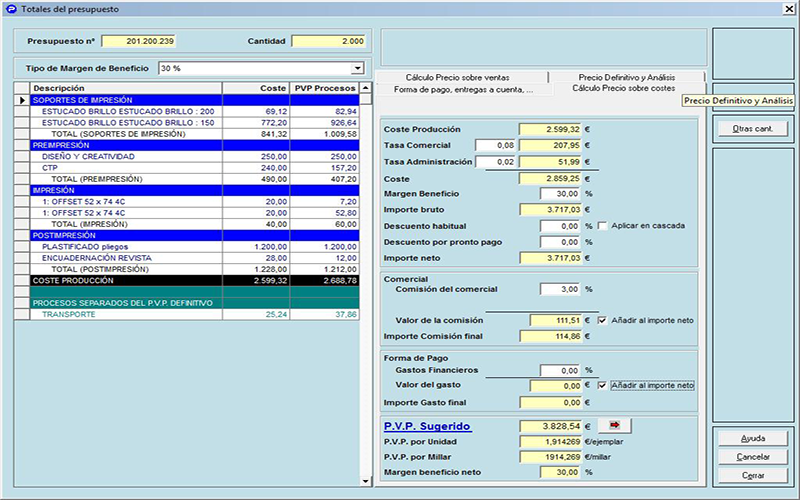This screenshot has height=500, width=800.
Task: Select the PREIMPRESIÓN section row
Action: pos(187,145)
